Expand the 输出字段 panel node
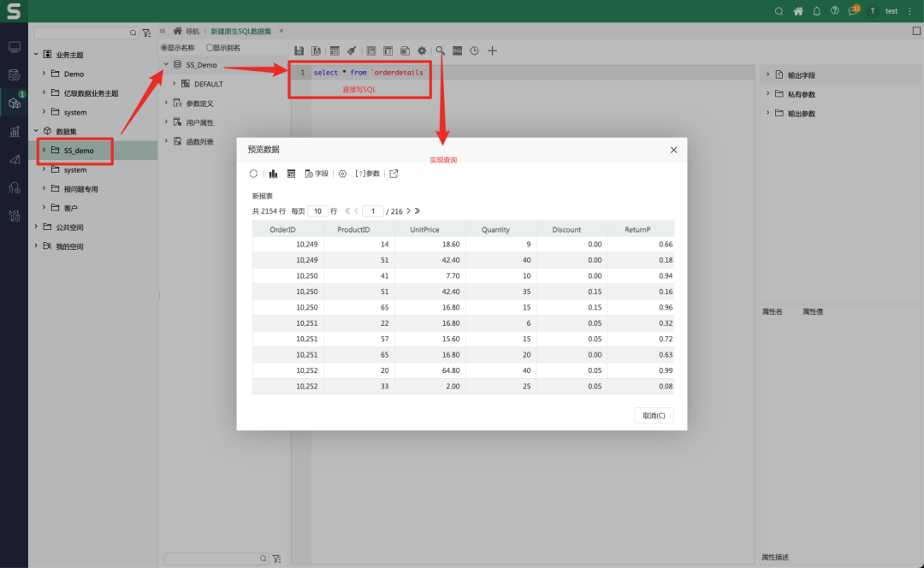The height and width of the screenshot is (568, 924). 767,74
